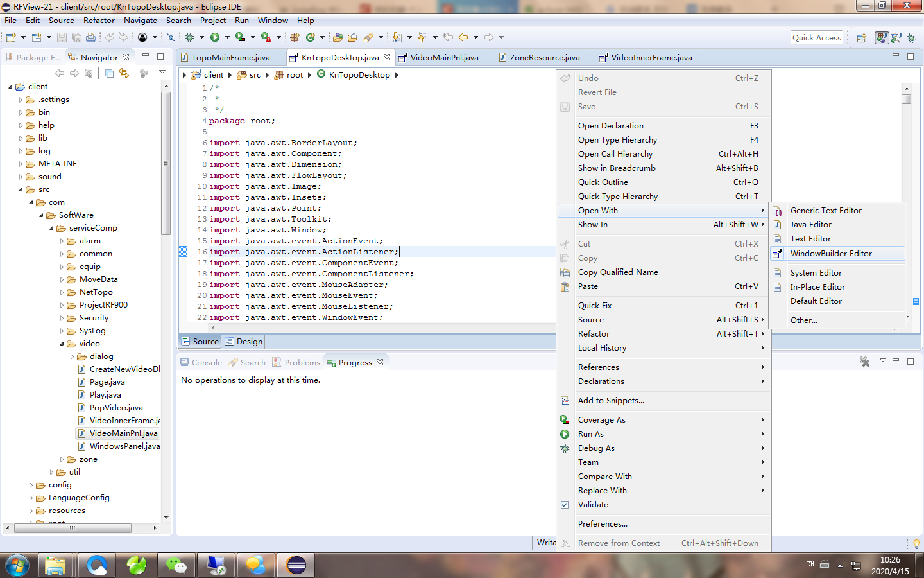Open the Java perspective icon at top right
The image size is (924, 578).
[x=881, y=38]
